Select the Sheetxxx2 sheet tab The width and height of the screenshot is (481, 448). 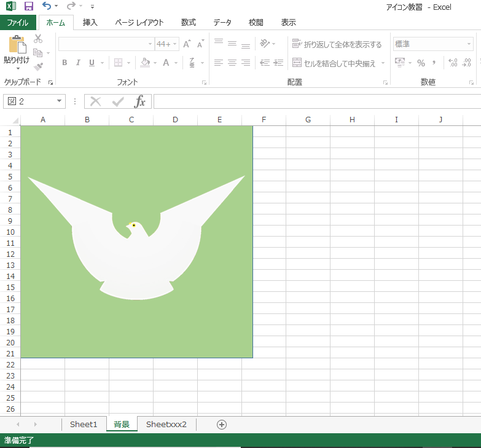pyautogui.click(x=166, y=425)
